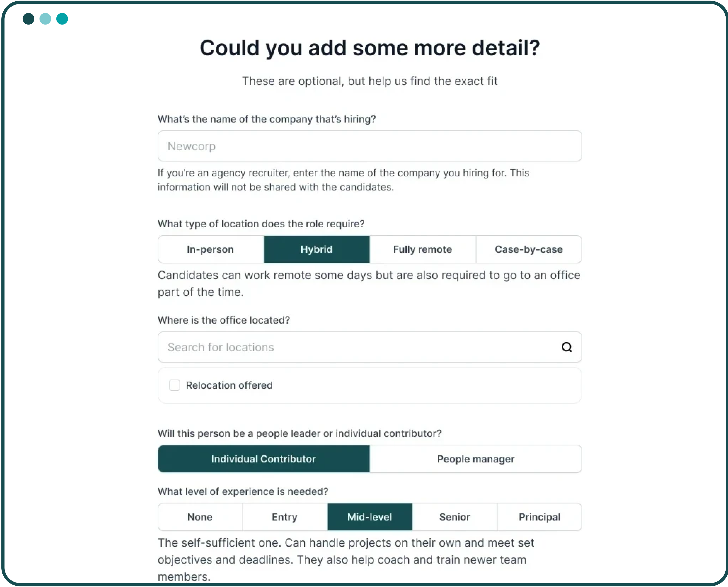The width and height of the screenshot is (728, 587).
Task: Choose Senior experience level
Action: click(455, 517)
